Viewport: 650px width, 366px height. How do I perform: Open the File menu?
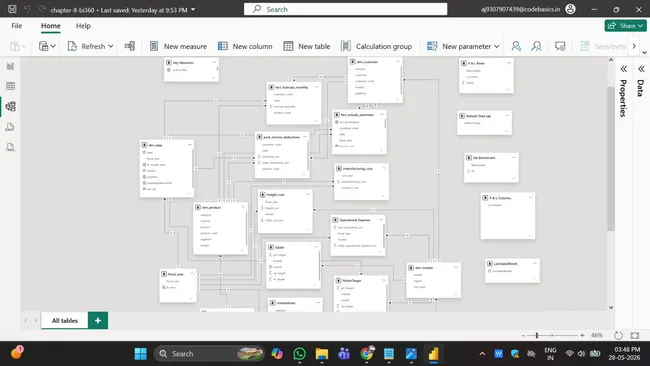coord(17,26)
